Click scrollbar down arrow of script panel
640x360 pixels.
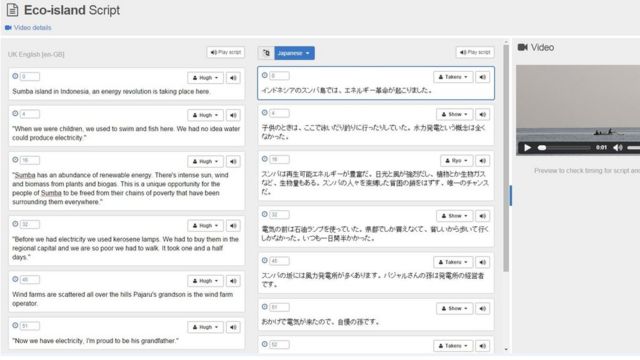click(506, 350)
